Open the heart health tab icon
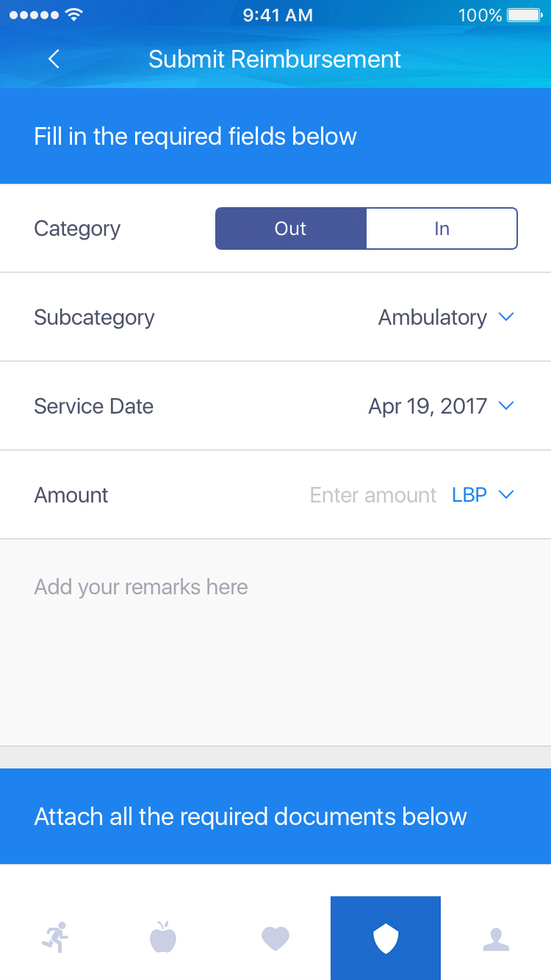 (275, 938)
